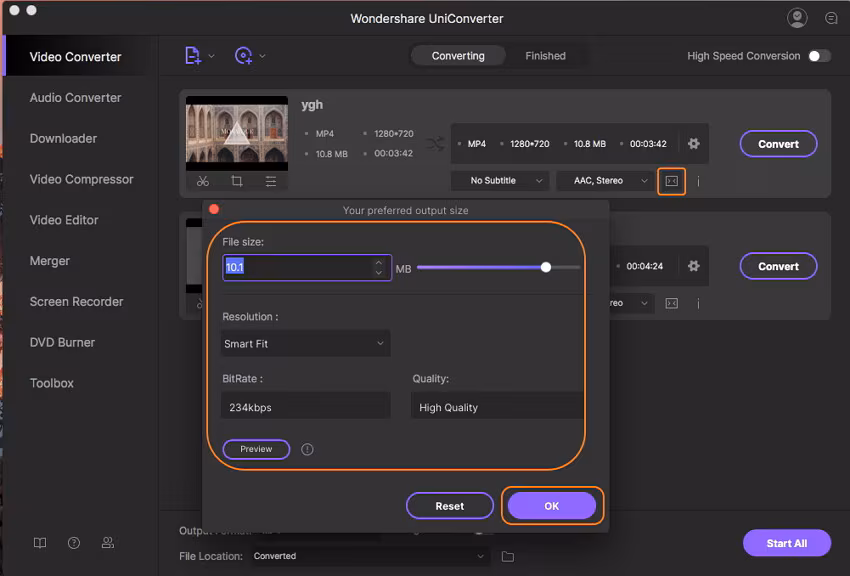850x576 pixels.
Task: Click the High Quality field
Action: (x=497, y=407)
